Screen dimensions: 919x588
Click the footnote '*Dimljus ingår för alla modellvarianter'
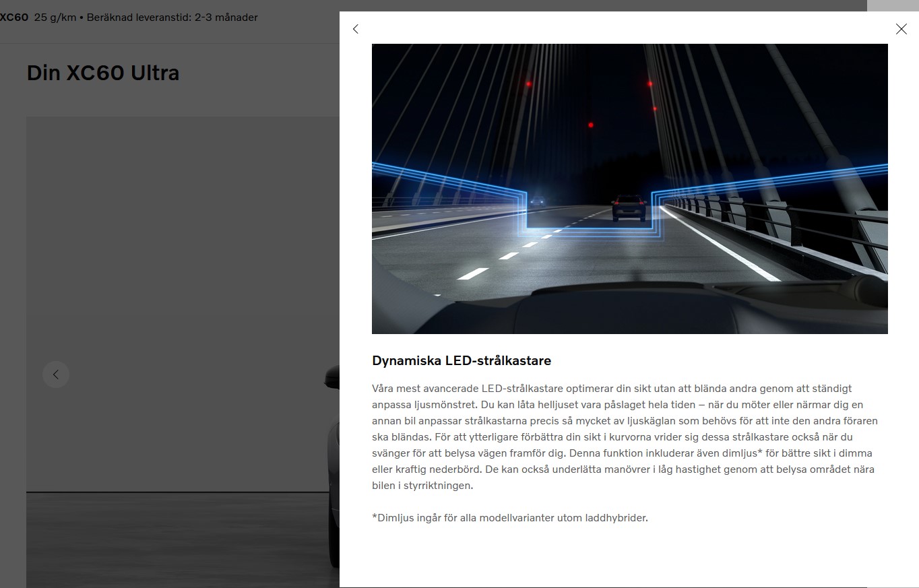point(462,518)
